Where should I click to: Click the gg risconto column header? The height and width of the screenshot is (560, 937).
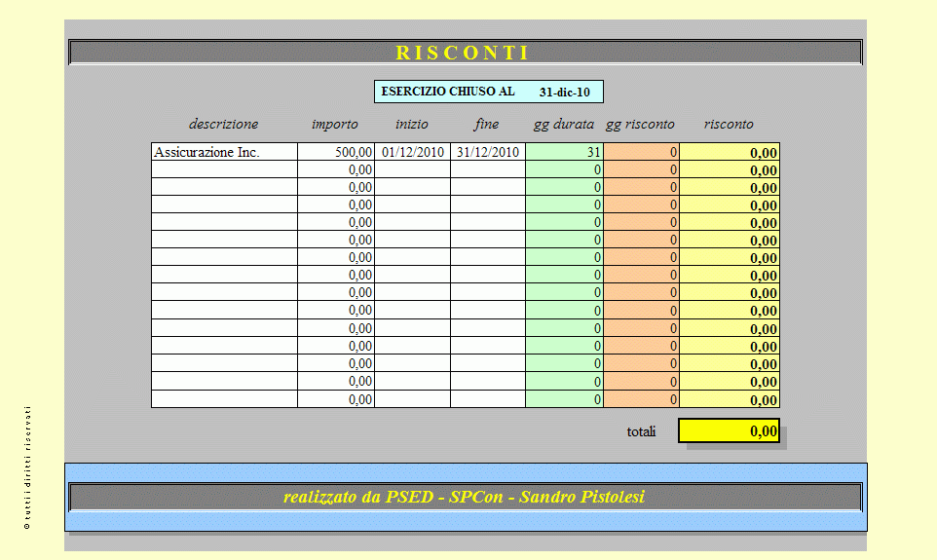tap(640, 125)
